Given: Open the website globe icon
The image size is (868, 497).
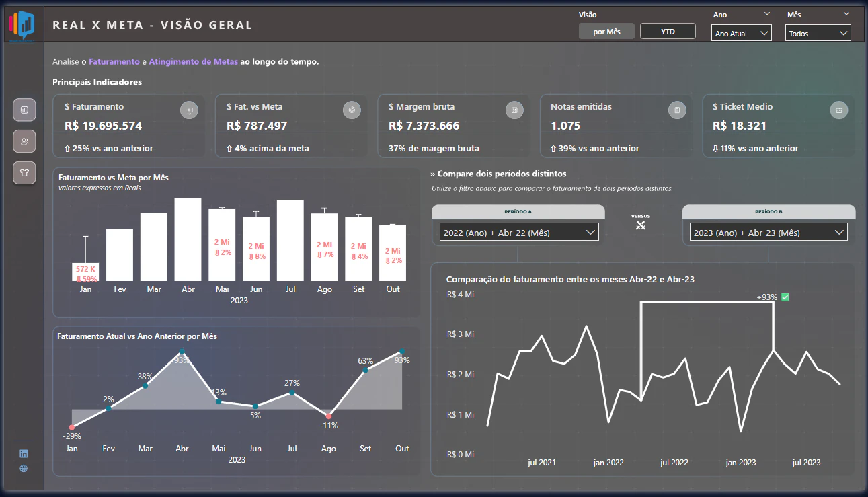Looking at the screenshot, I should 24,469.
